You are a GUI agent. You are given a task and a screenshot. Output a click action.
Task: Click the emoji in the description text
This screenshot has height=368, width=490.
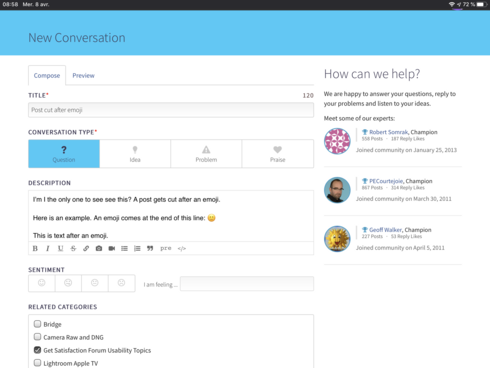click(211, 218)
